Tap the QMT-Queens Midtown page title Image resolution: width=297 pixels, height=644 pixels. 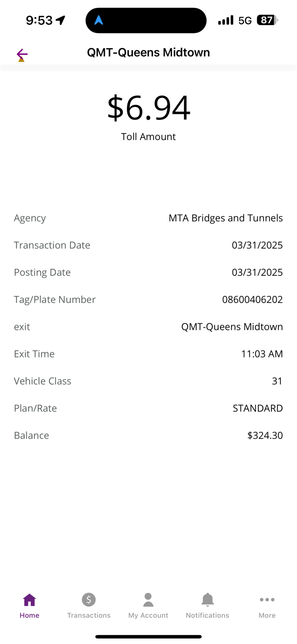148,52
